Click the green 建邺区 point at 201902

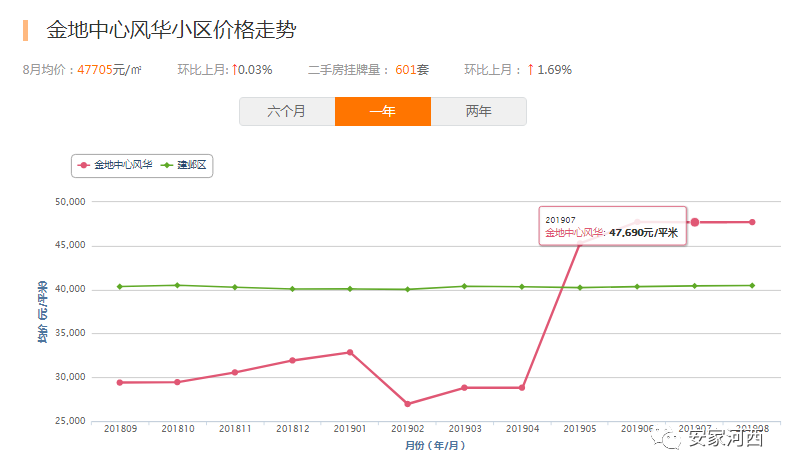[x=408, y=289]
